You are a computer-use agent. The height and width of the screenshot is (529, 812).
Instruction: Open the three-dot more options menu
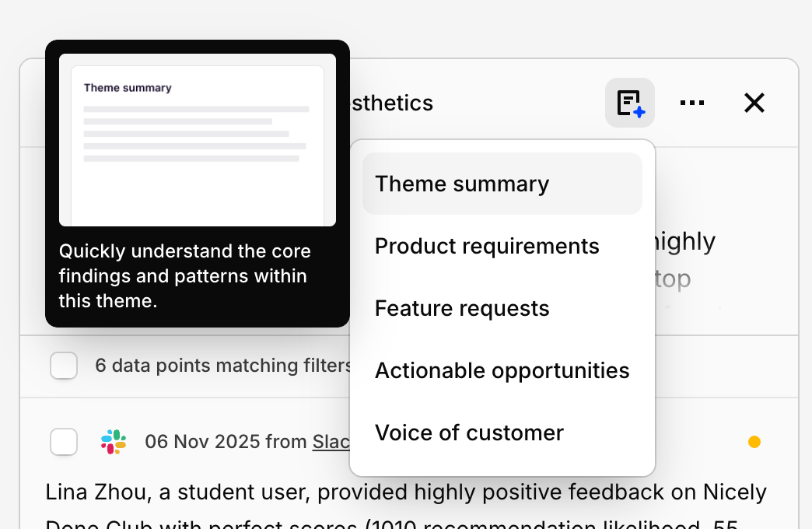(x=692, y=103)
